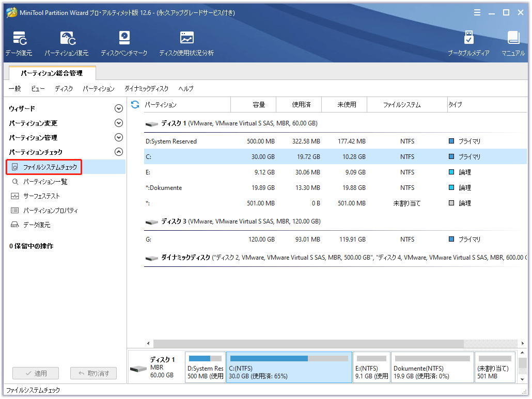Expand the パーティション変更 section
This screenshot has height=399, width=532.
coord(118,123)
